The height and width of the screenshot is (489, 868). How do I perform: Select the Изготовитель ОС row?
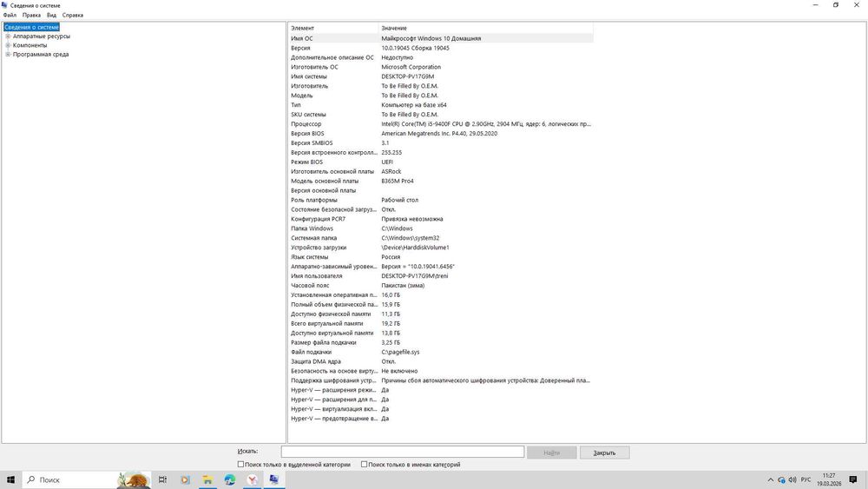[x=441, y=67]
